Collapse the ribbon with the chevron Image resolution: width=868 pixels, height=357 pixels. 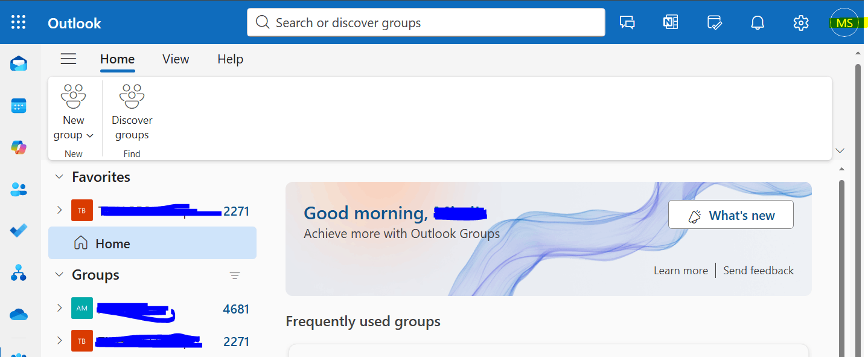coord(840,150)
